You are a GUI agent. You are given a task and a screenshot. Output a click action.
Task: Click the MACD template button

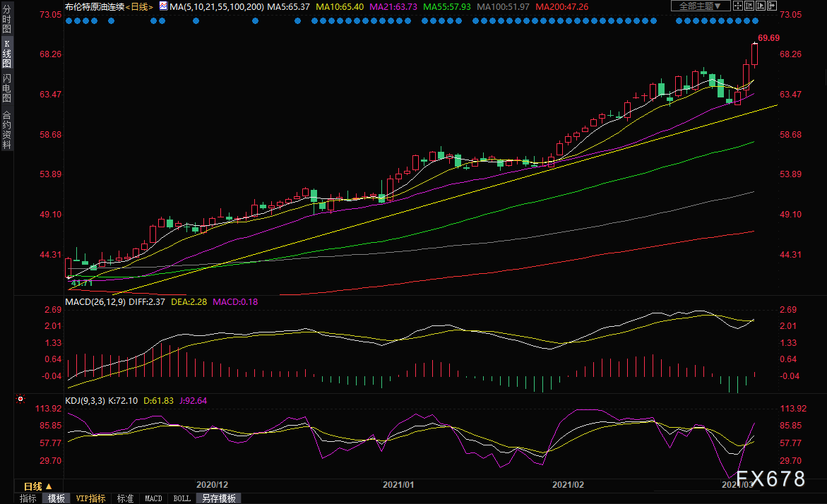[x=153, y=498]
